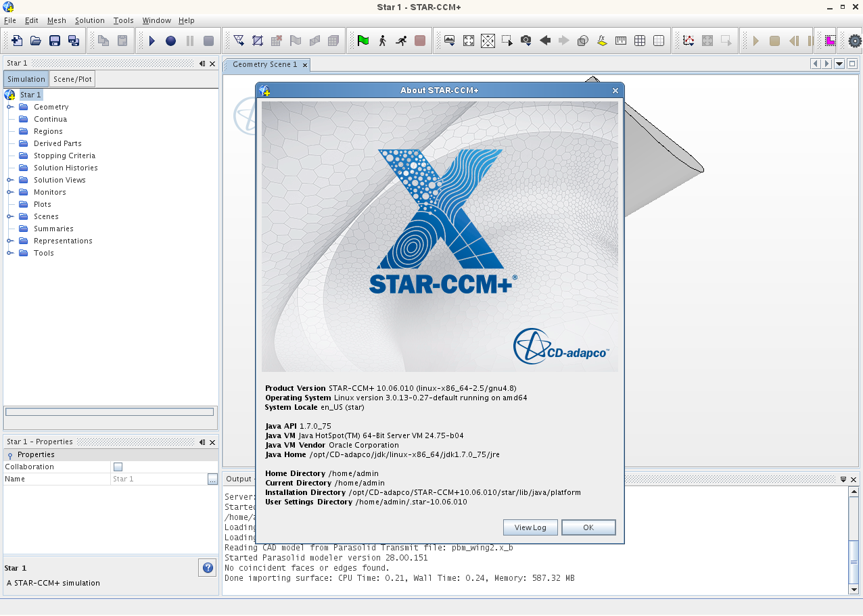Toggle the Collaboration checkbox

pyautogui.click(x=118, y=467)
